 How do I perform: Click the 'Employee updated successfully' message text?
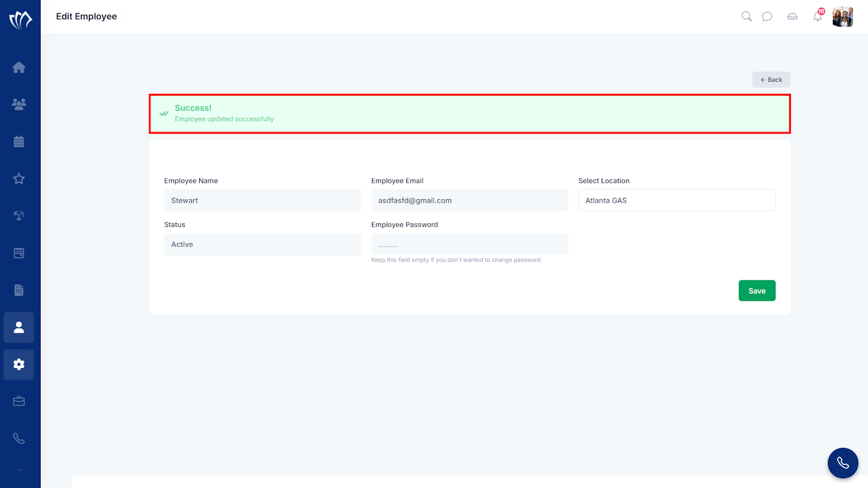(x=224, y=119)
